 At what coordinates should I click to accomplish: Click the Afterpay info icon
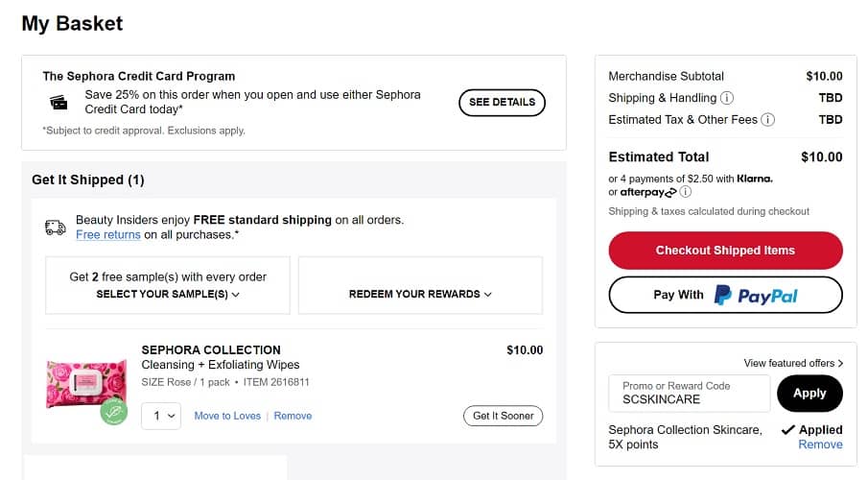point(686,192)
